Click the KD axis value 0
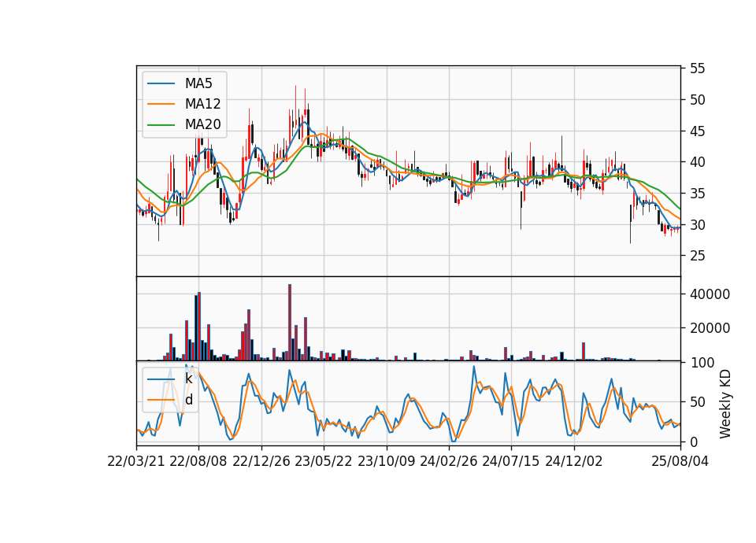Screen dimensions: 756x543 coord(693,441)
